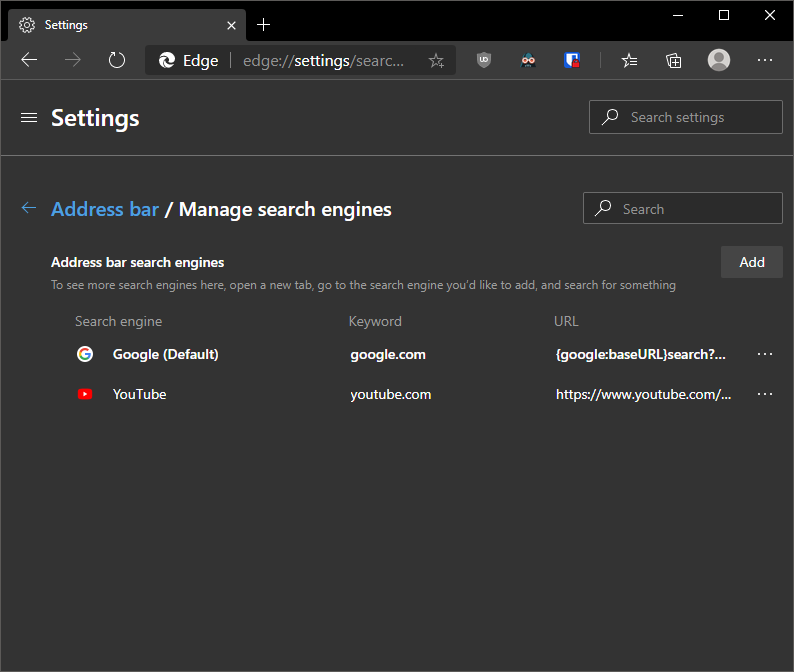794x672 pixels.
Task: Maximize the Edge window
Action: point(724,15)
